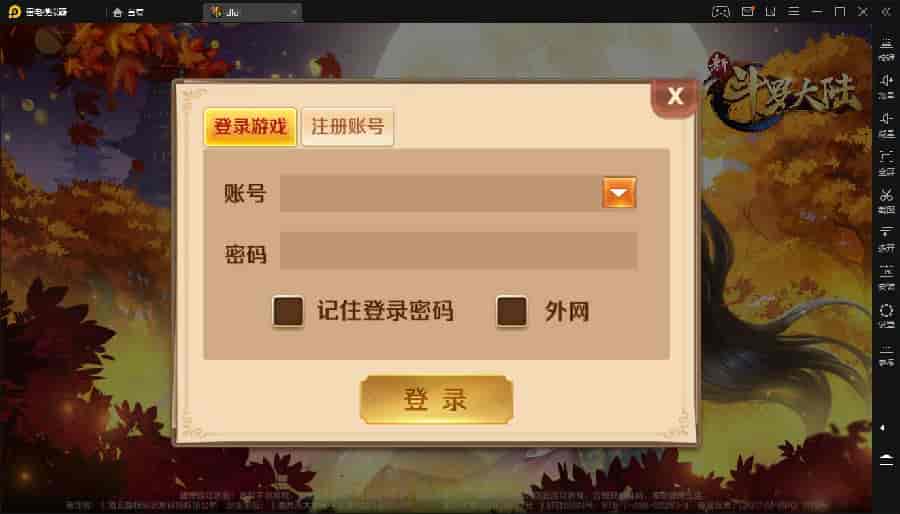Open the hamburger menu in title bar
Screen dimensions: 900x514
pyautogui.click(x=793, y=11)
